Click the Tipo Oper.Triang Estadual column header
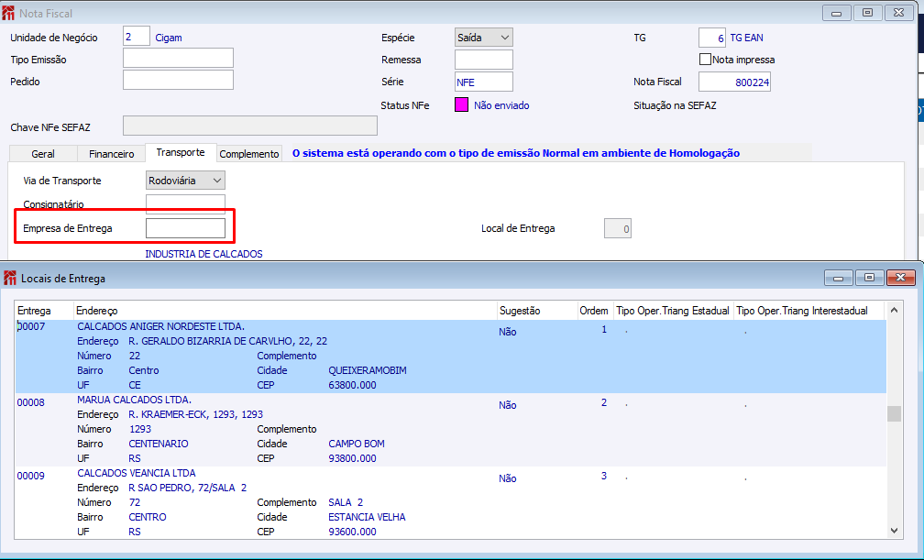 [x=673, y=311]
